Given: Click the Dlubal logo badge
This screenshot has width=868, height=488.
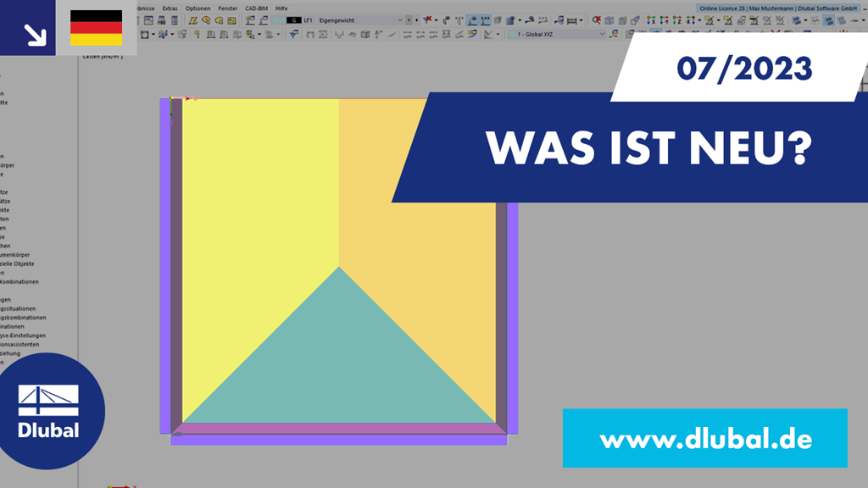Looking at the screenshot, I should [53, 411].
